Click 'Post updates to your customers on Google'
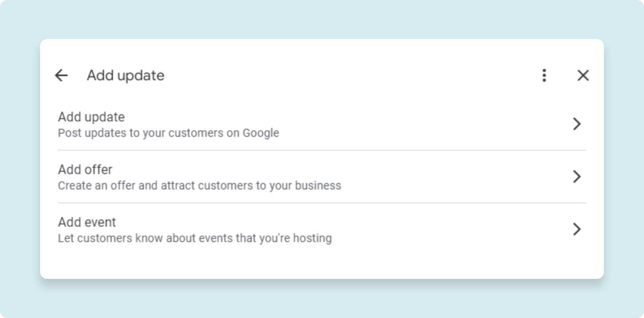Viewport: 644px width, 318px height. 169,133
